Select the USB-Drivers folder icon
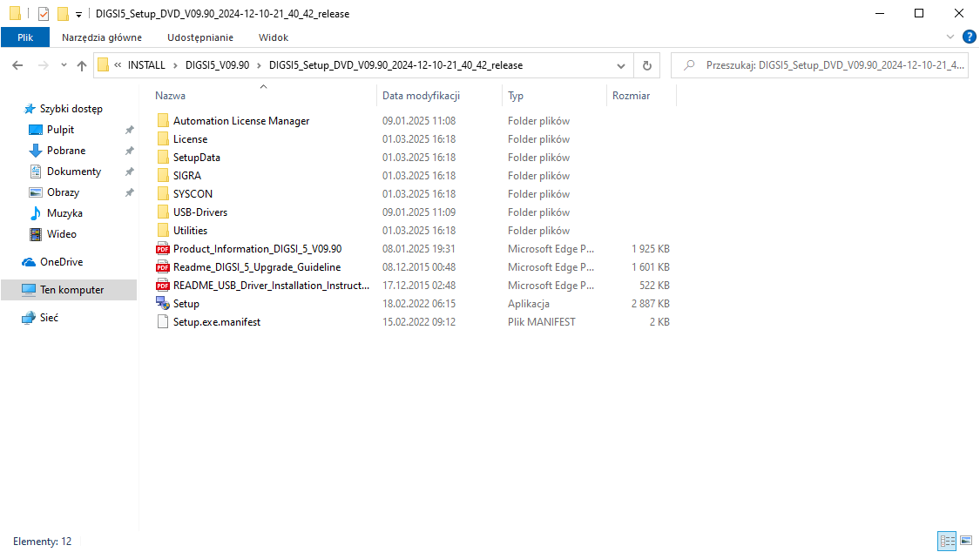This screenshot has height=552, width=980. (163, 212)
